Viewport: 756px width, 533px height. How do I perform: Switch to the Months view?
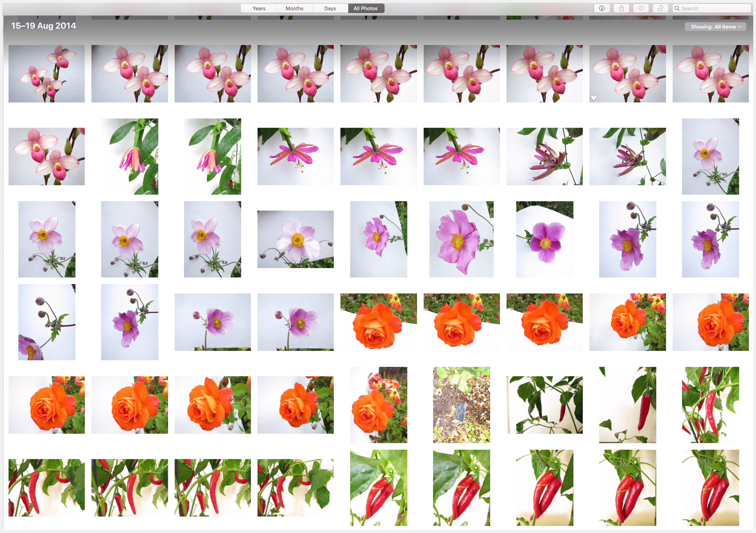point(294,8)
